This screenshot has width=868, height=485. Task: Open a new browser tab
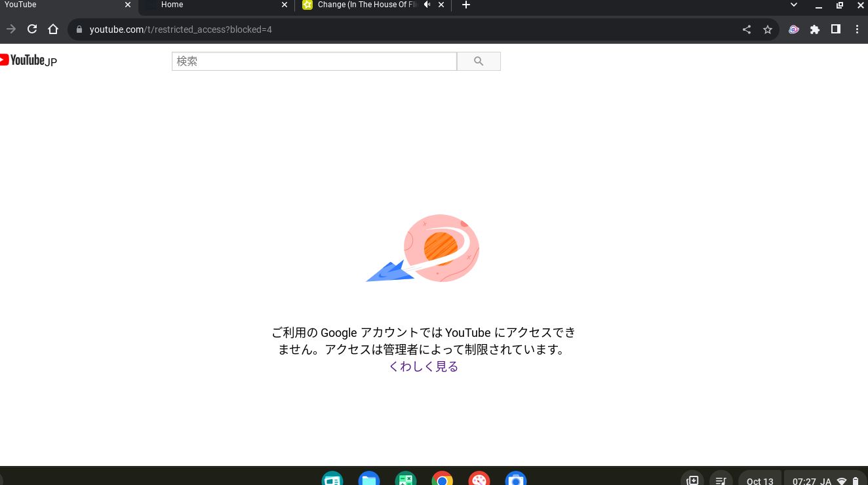tap(466, 5)
